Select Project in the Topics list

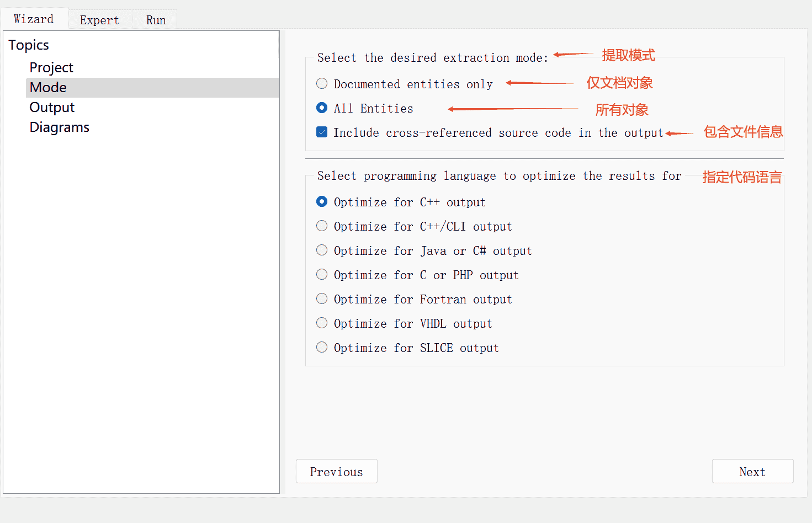(x=51, y=67)
